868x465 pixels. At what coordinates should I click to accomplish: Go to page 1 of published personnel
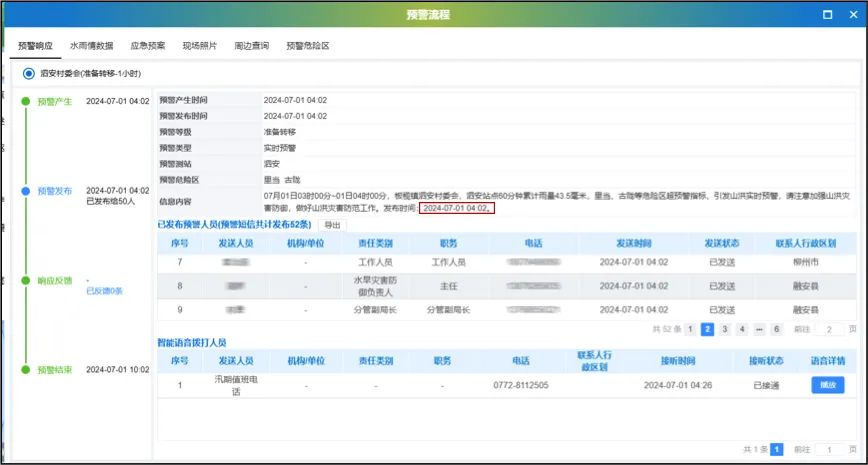(x=689, y=329)
